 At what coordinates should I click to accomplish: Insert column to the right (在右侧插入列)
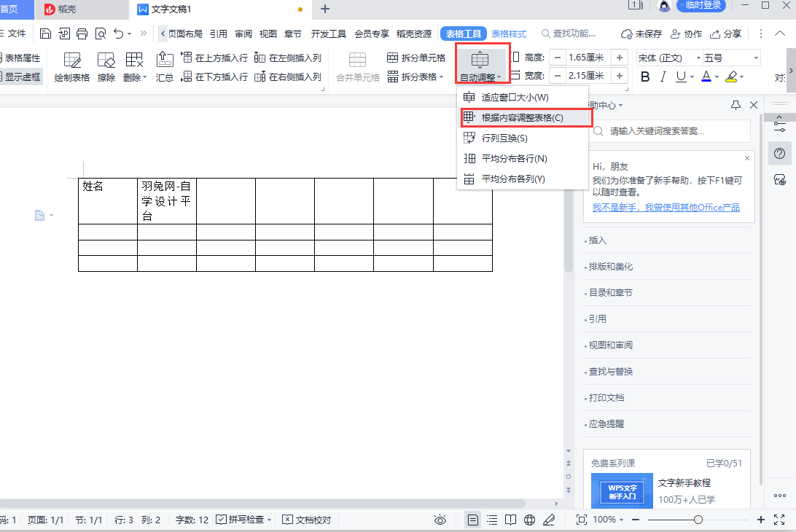click(288, 77)
